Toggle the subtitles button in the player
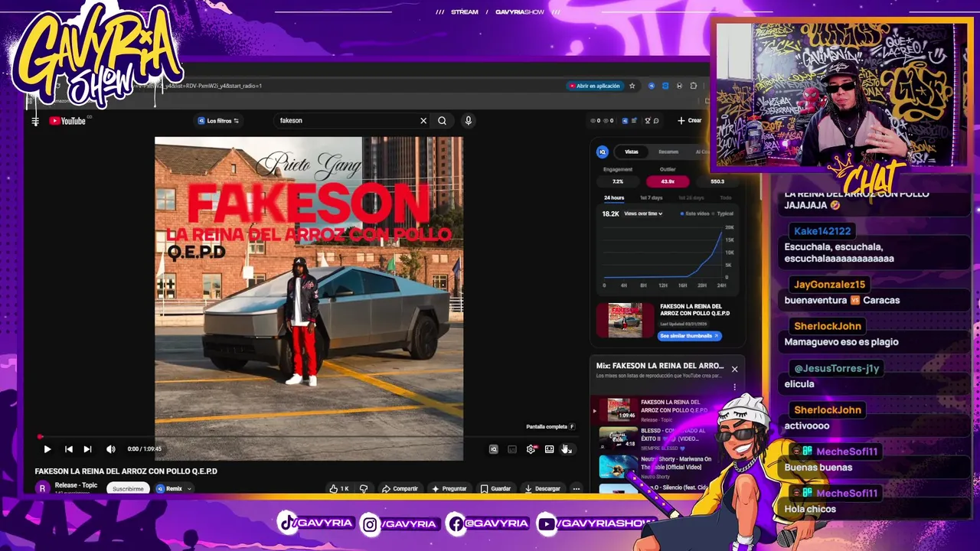 point(512,449)
